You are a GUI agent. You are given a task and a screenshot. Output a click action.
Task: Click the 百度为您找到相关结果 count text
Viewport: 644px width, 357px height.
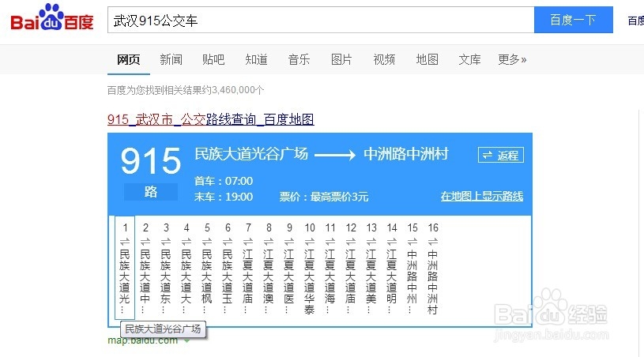186,90
